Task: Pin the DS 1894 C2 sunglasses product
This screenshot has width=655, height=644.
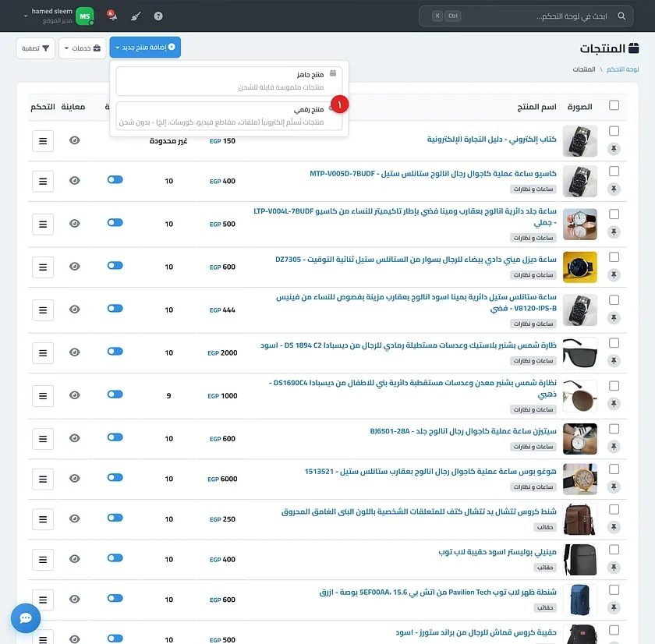Action: point(614,361)
